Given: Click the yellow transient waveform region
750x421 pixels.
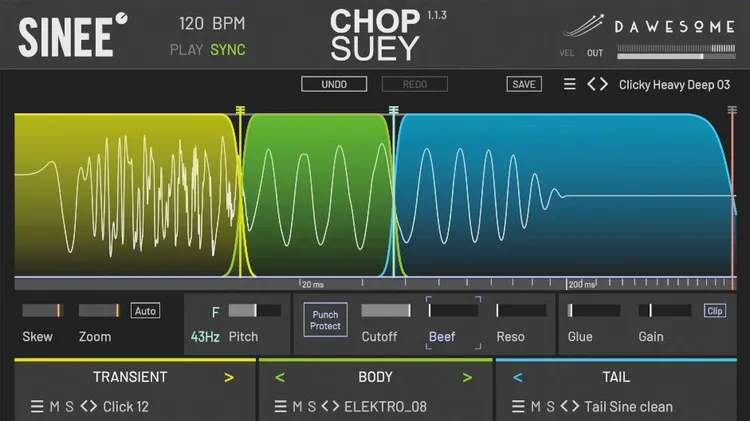Looking at the screenshot, I should click(x=127, y=194).
